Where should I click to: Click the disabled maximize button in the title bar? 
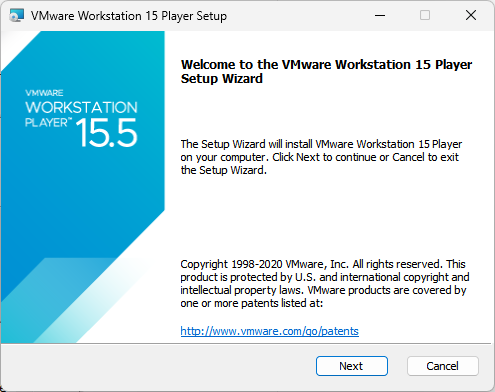coord(425,15)
